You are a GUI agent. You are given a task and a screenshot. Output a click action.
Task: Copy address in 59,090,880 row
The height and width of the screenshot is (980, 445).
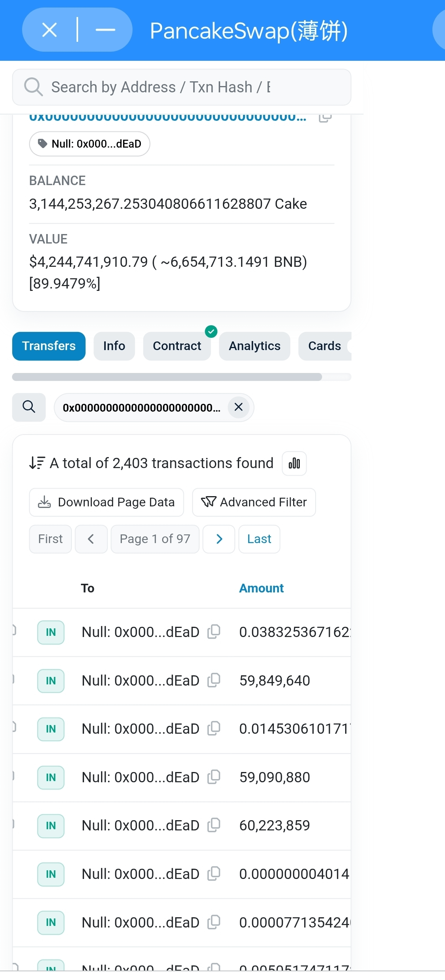pyautogui.click(x=213, y=777)
